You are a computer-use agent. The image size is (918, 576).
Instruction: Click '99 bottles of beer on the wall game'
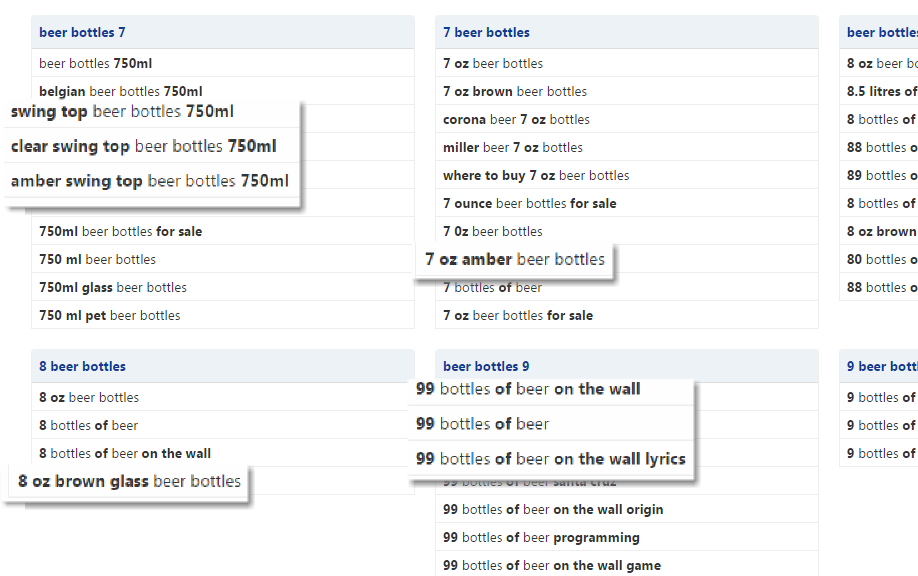(551, 565)
